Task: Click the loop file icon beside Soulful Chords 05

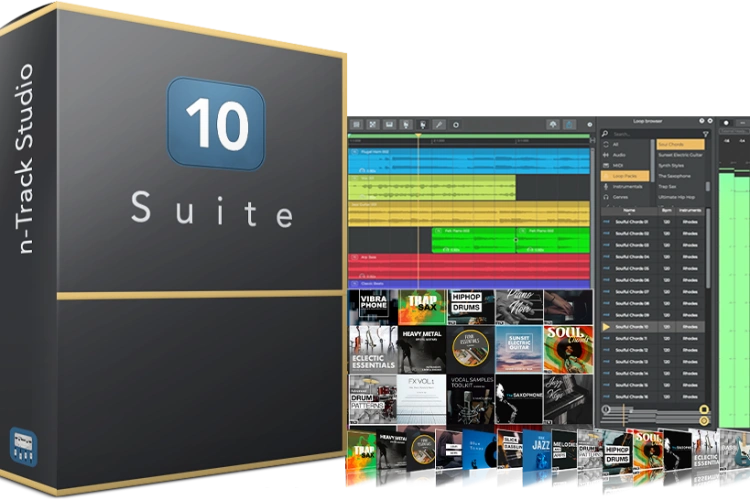Action: coord(606,268)
